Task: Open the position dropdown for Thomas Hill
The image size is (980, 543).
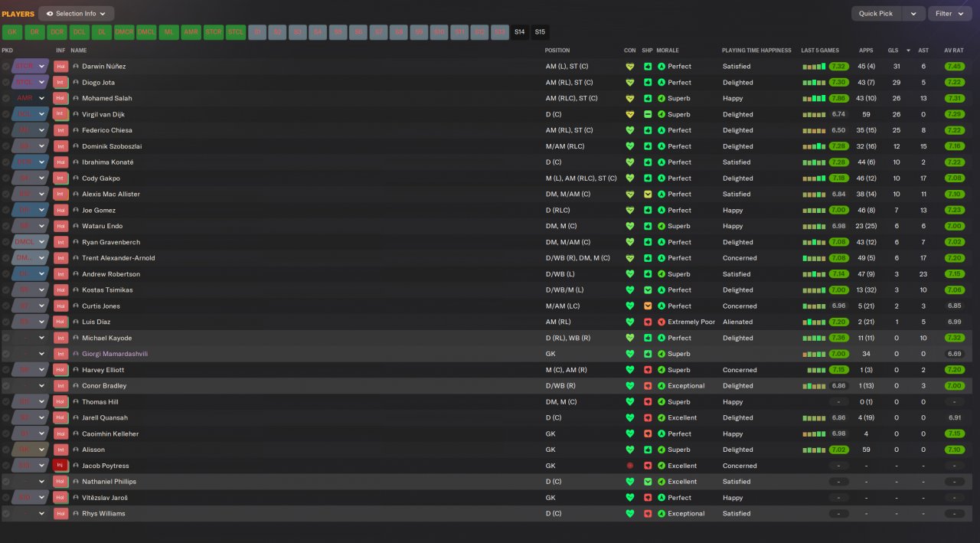Action: pos(42,402)
